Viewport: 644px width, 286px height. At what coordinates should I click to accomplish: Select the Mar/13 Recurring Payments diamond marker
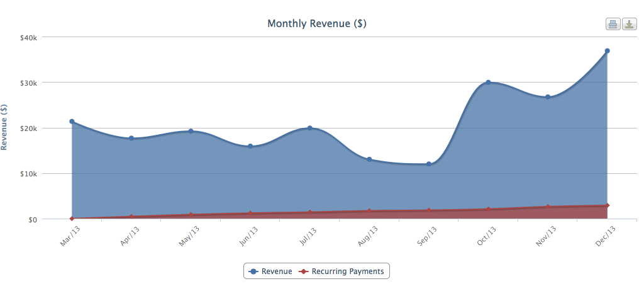(72, 219)
